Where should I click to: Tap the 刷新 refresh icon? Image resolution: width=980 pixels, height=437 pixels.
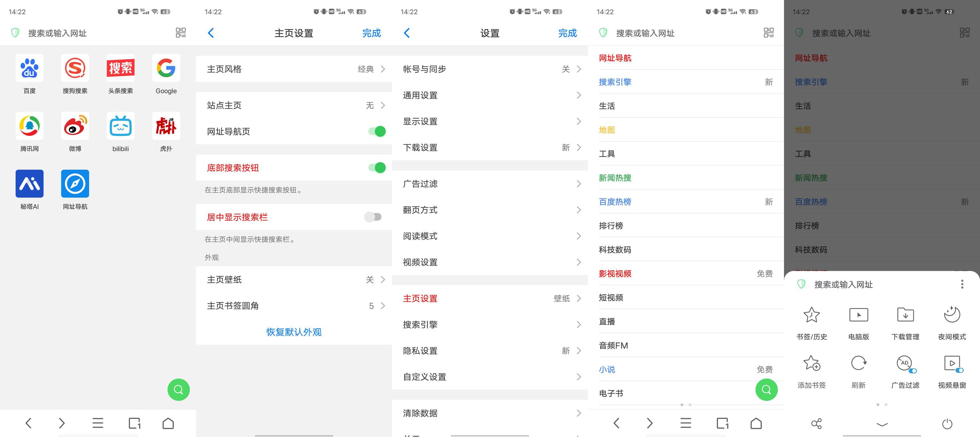[859, 363]
